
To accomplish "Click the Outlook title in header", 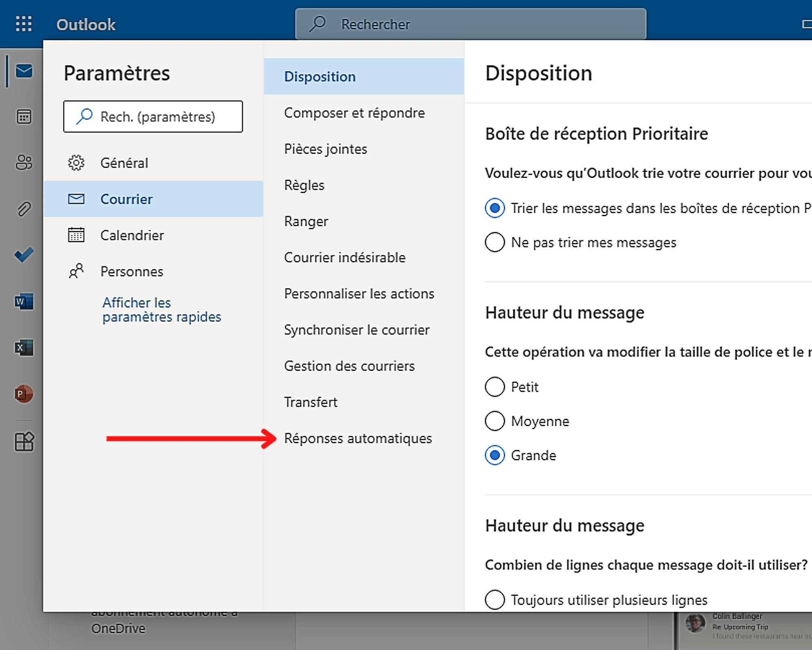I will (x=86, y=24).
